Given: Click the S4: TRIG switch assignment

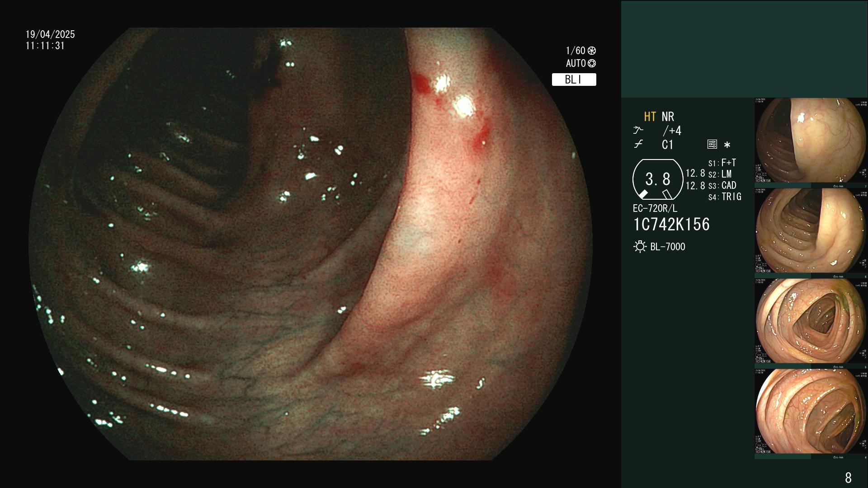Looking at the screenshot, I should pyautogui.click(x=725, y=197).
